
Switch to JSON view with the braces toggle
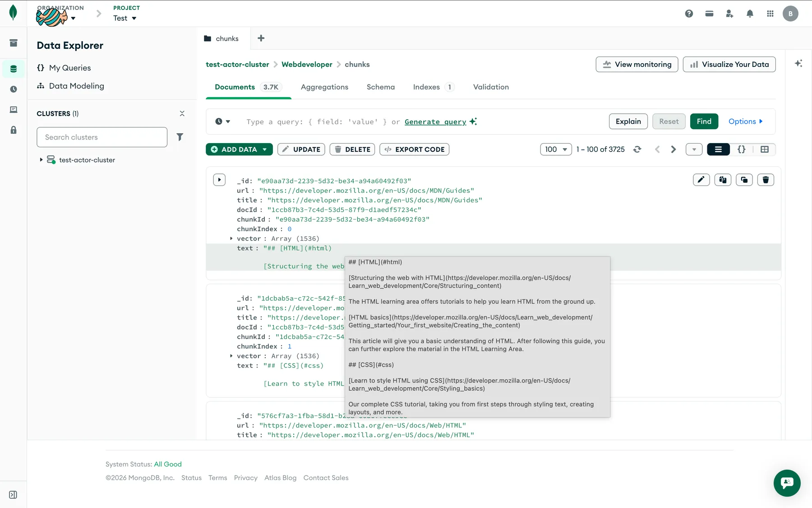point(741,149)
